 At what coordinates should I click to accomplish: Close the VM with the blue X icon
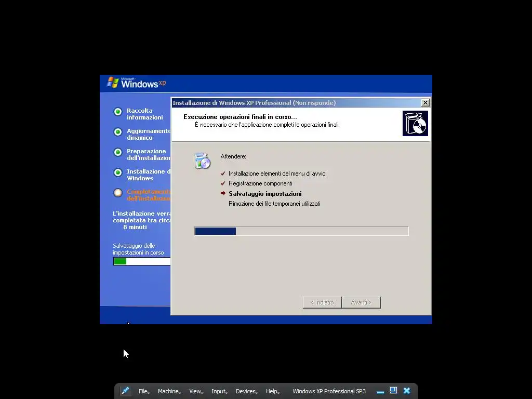tap(407, 391)
